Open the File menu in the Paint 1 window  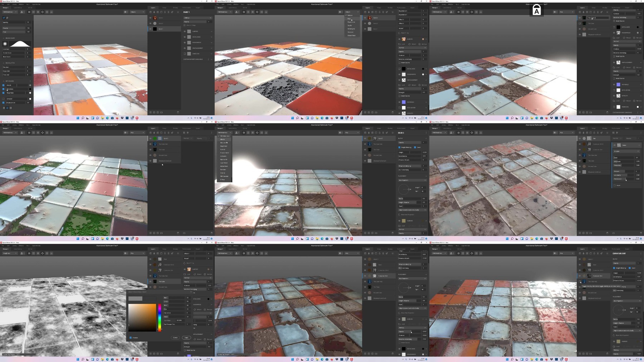click(x=3, y=4)
